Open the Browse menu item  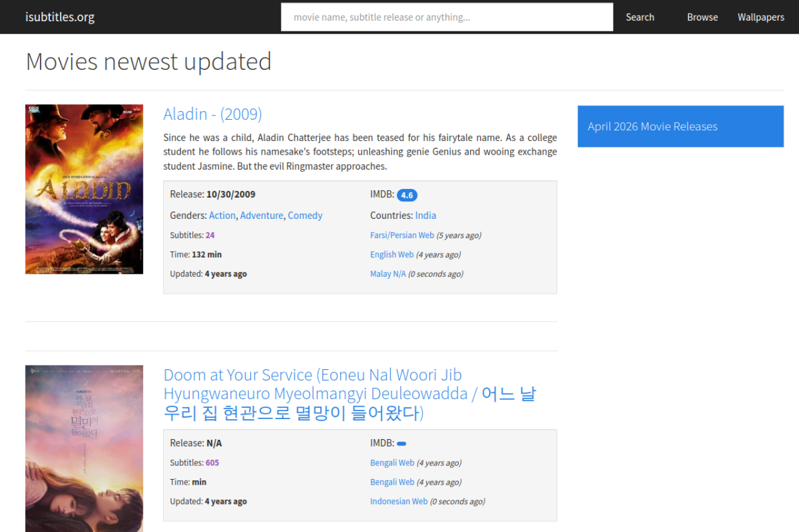(x=702, y=17)
